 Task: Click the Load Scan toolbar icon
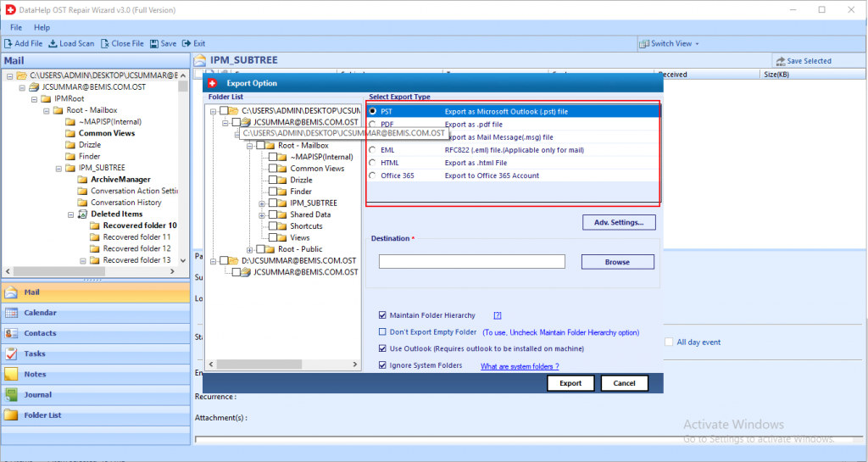[53, 44]
